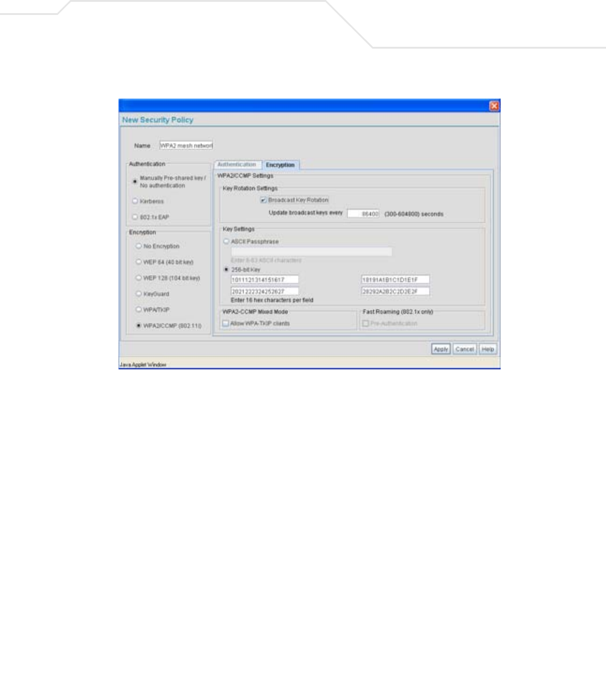Click the broadcast key update interval field

[x=363, y=214]
